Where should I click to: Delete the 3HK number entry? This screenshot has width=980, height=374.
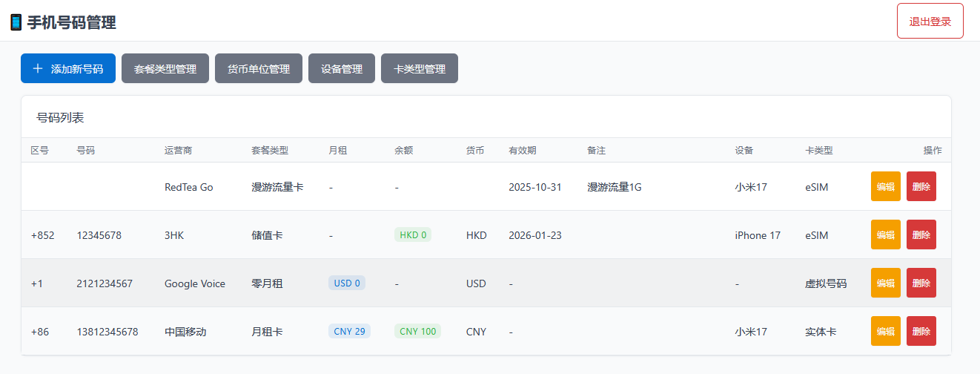pos(921,235)
